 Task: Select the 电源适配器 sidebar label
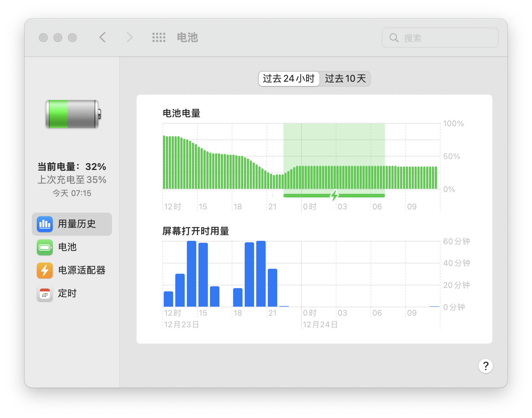[x=82, y=270]
